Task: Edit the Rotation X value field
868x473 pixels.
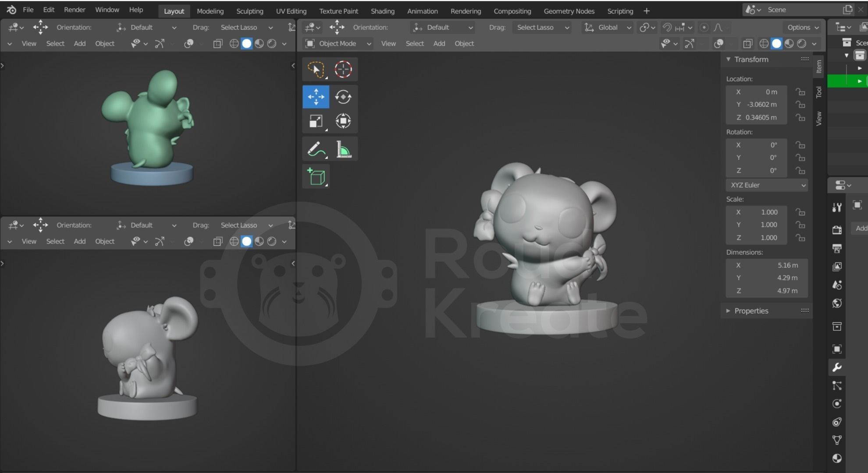Action: tap(757, 145)
